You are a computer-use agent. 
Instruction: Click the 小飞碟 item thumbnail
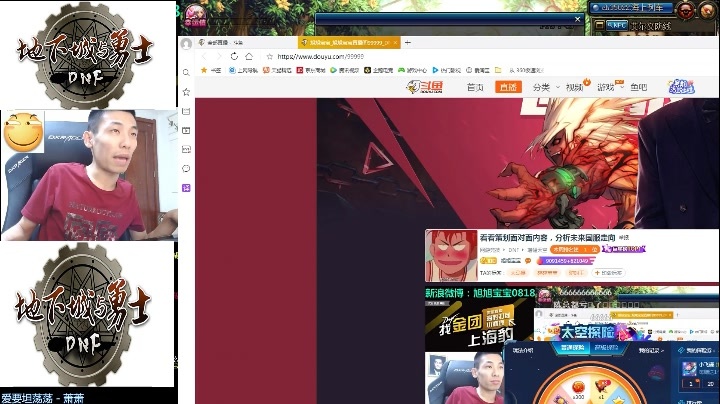(x=689, y=369)
